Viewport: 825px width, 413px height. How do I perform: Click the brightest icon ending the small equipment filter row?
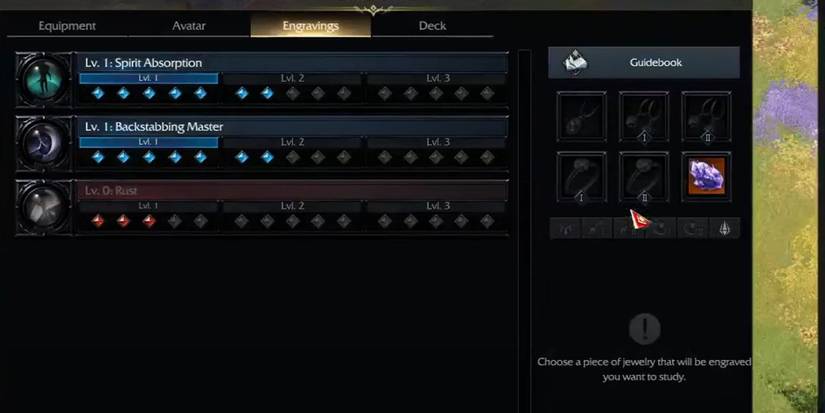725,228
